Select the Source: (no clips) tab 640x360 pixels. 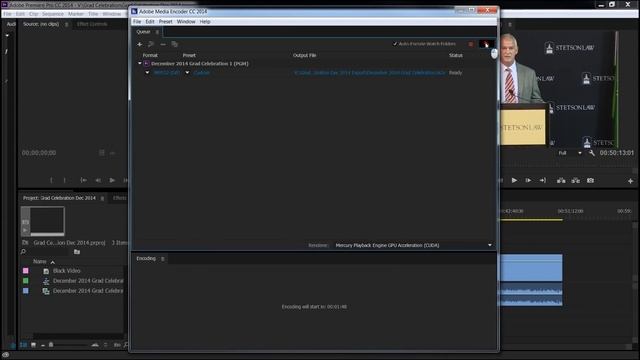click(41, 24)
